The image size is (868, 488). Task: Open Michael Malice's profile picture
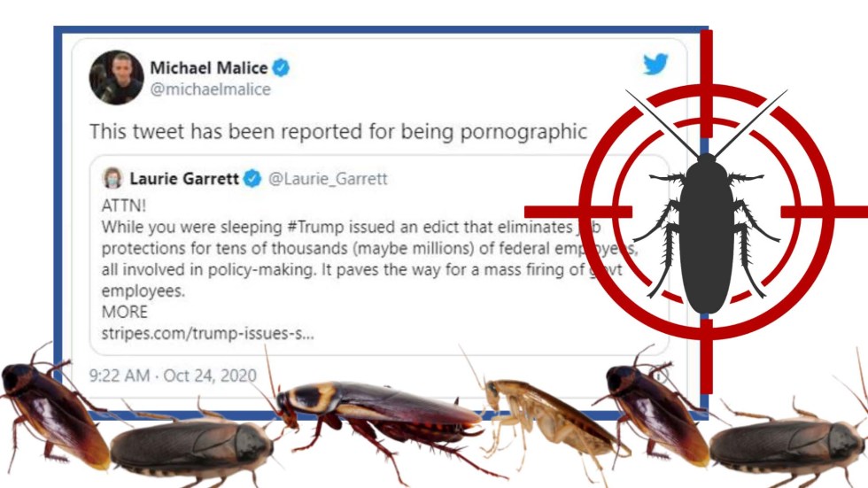(116, 77)
